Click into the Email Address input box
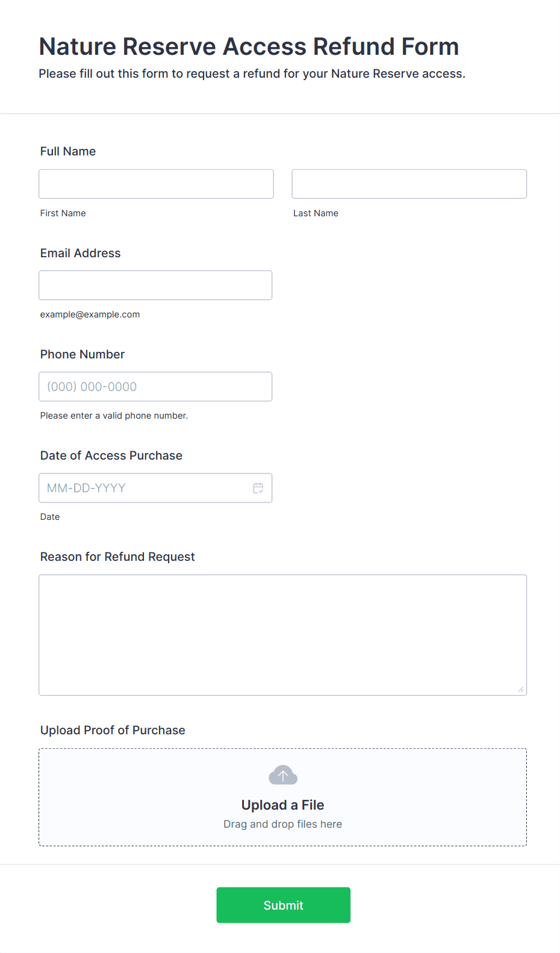The height and width of the screenshot is (953, 560). point(155,285)
